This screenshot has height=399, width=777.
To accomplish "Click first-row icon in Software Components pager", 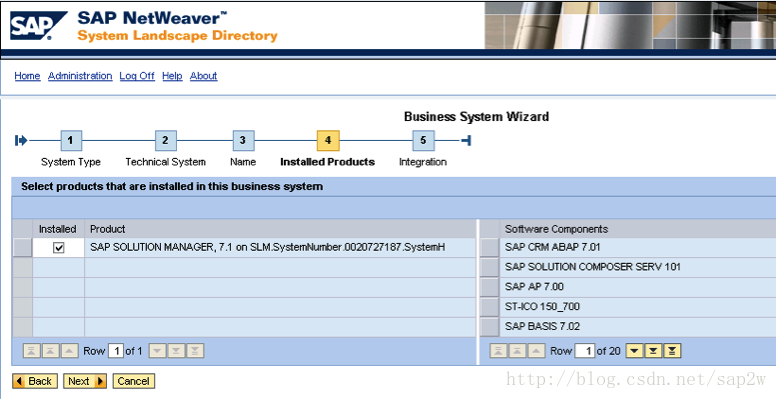I will pyautogui.click(x=498, y=351).
